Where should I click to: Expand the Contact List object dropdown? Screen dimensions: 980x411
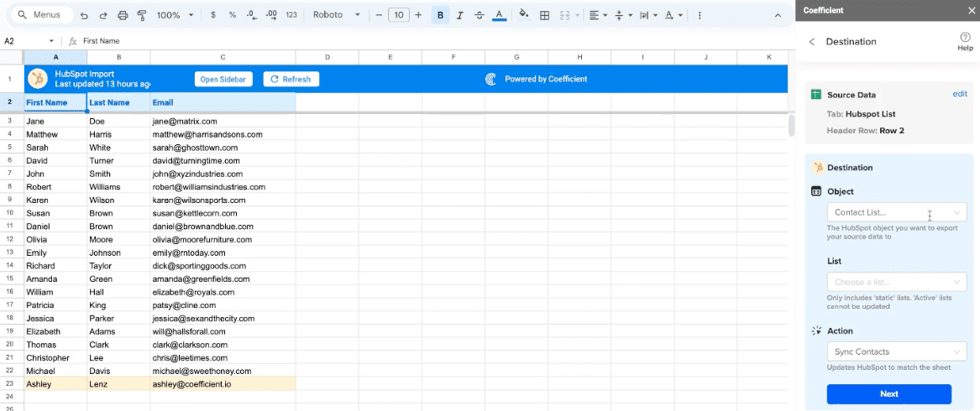[896, 212]
